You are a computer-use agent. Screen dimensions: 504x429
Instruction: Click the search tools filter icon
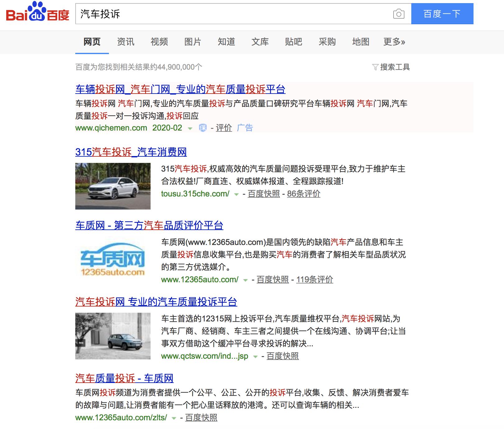(375, 67)
